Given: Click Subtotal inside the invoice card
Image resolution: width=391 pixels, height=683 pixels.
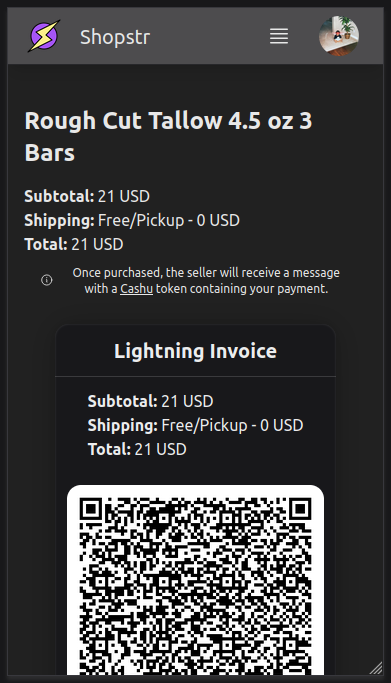Looking at the screenshot, I should pos(150,401).
